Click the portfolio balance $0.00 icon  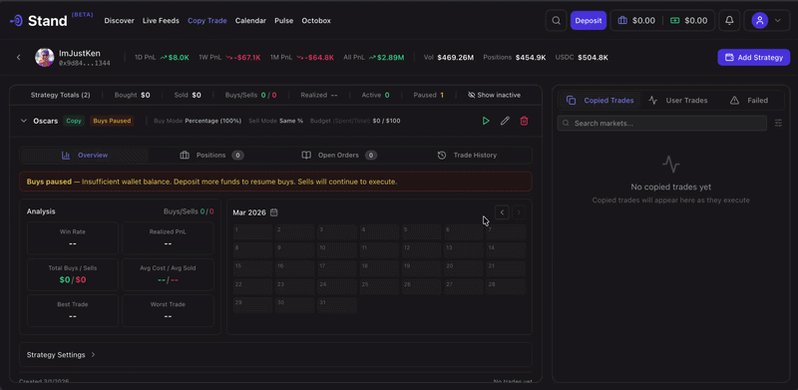622,21
